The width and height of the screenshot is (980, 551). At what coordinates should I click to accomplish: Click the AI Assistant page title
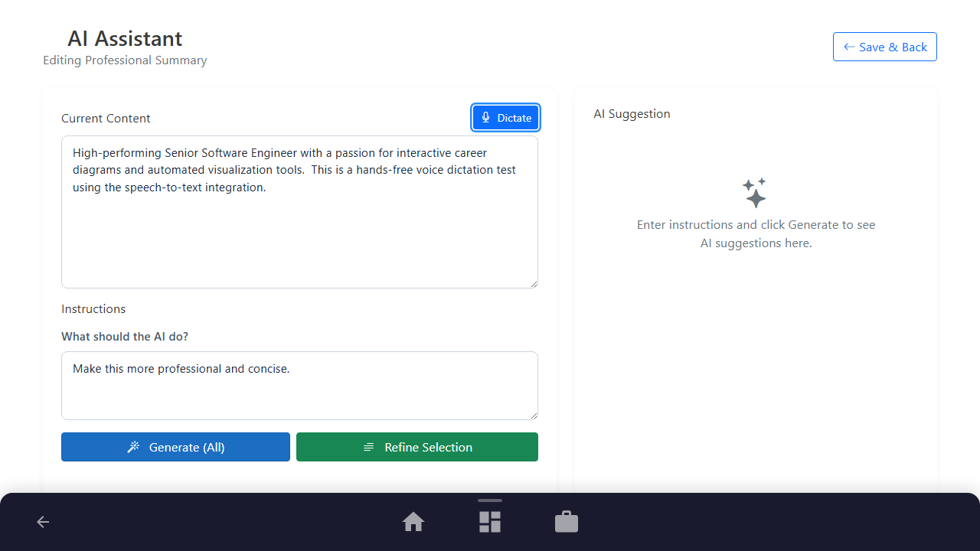point(125,38)
